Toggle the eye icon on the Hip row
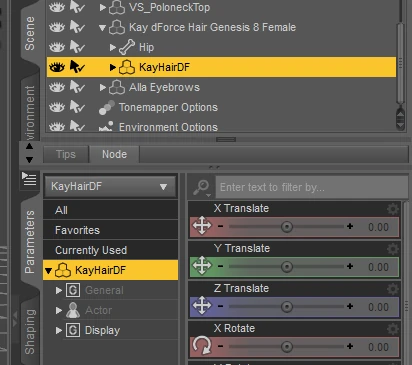 [57, 47]
